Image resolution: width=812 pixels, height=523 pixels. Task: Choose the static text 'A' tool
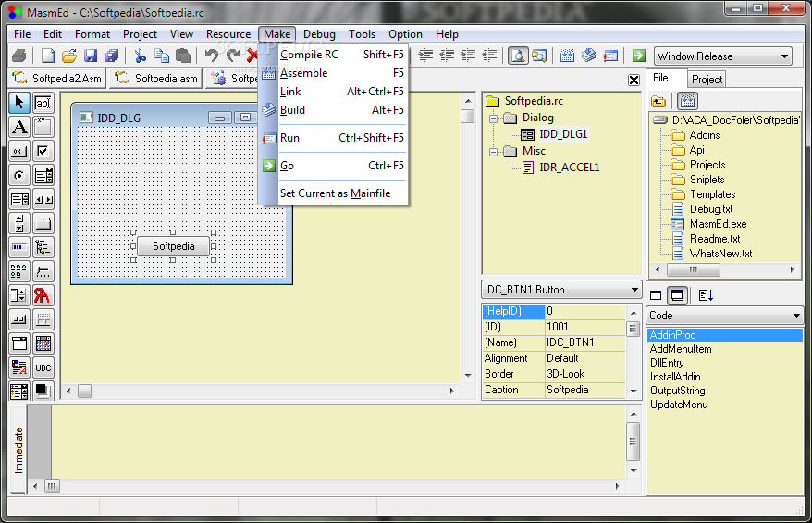click(x=19, y=127)
